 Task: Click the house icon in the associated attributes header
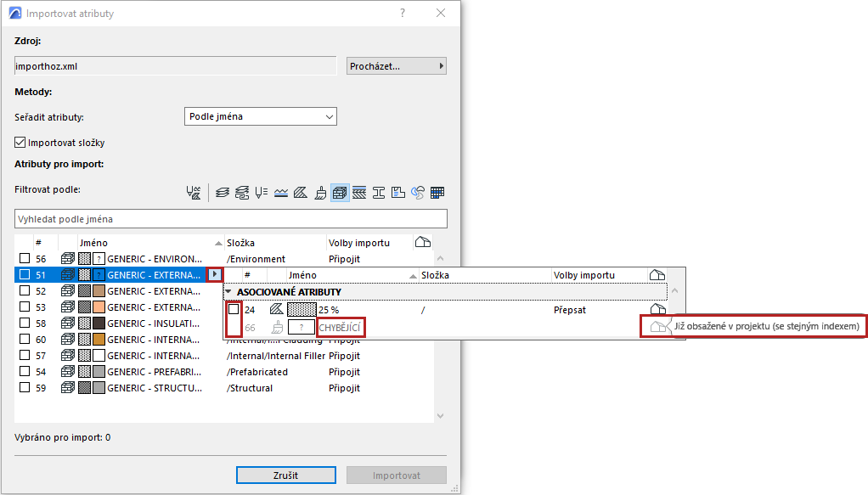point(657,274)
